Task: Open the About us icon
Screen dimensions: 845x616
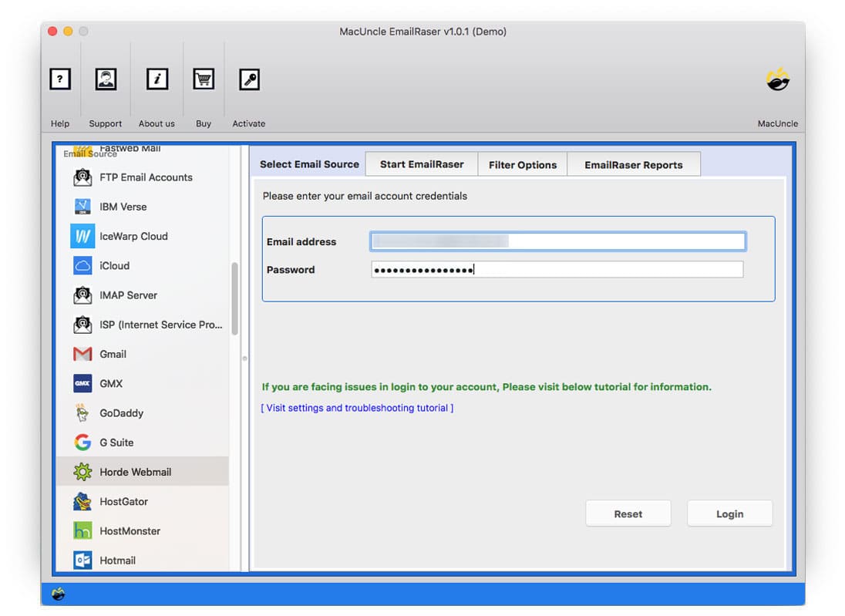Action: pos(157,79)
